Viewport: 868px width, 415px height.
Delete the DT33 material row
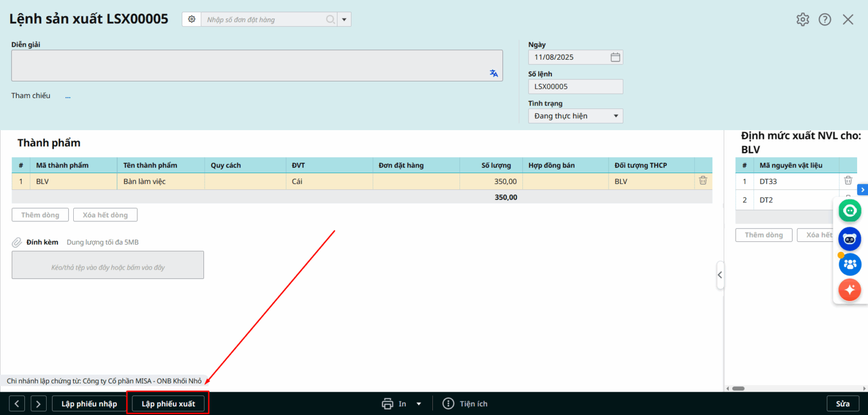[848, 181]
